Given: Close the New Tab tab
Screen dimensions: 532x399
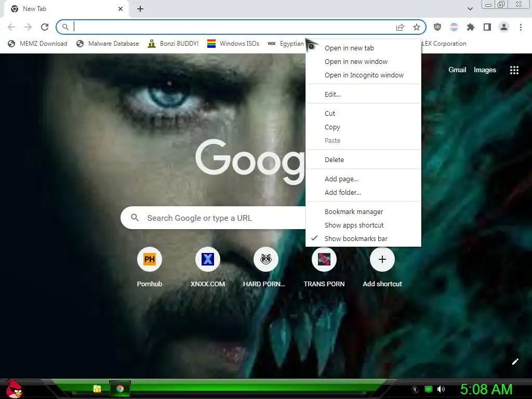Looking at the screenshot, I should [121, 9].
